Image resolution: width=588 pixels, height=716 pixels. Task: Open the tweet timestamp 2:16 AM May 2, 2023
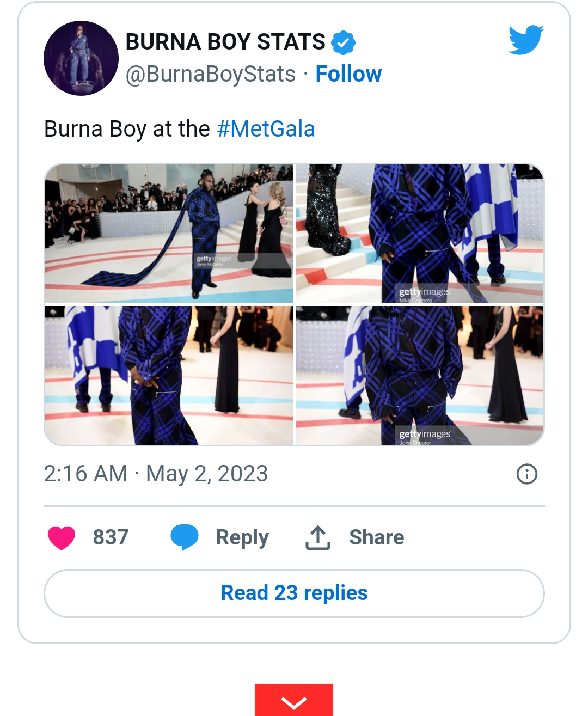pos(156,474)
